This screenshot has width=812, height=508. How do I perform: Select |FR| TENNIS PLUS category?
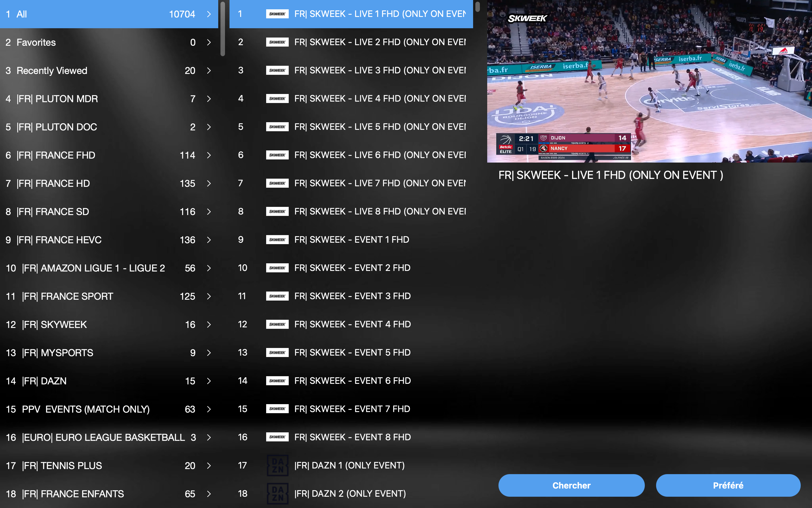(109, 466)
